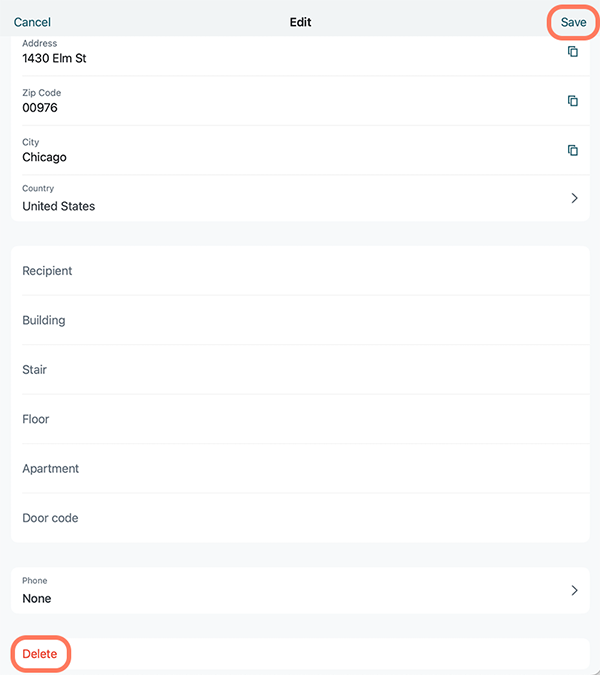Expand the United States country row

tap(300, 198)
